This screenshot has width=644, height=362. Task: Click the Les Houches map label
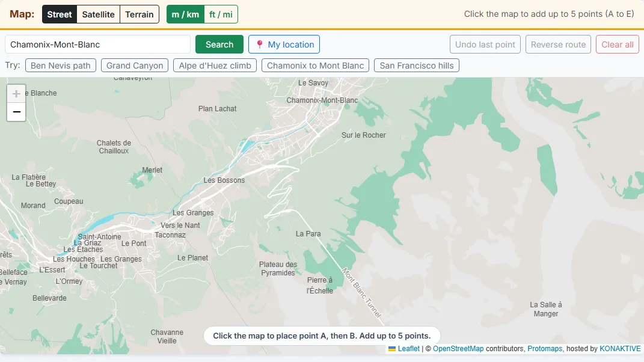coord(73,259)
